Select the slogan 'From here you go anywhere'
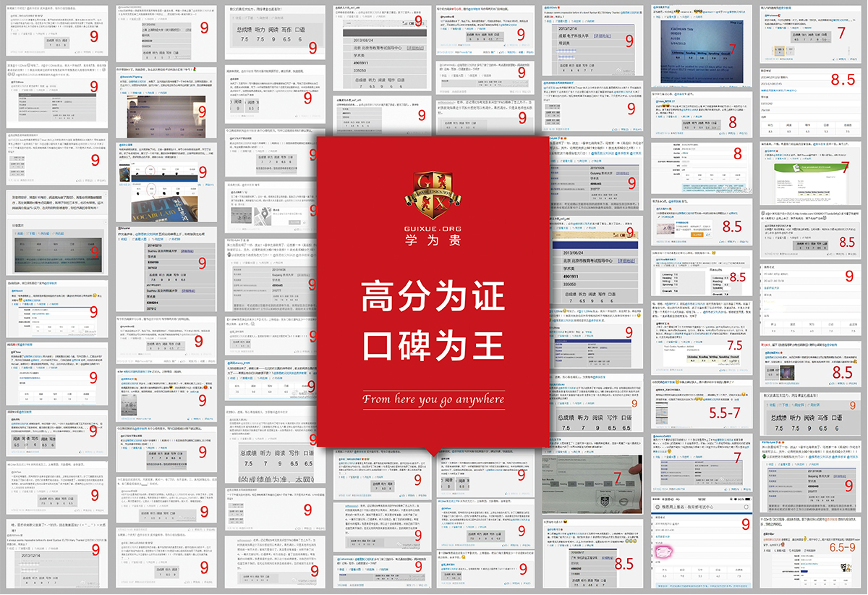This screenshot has height=595, width=868. [433, 399]
